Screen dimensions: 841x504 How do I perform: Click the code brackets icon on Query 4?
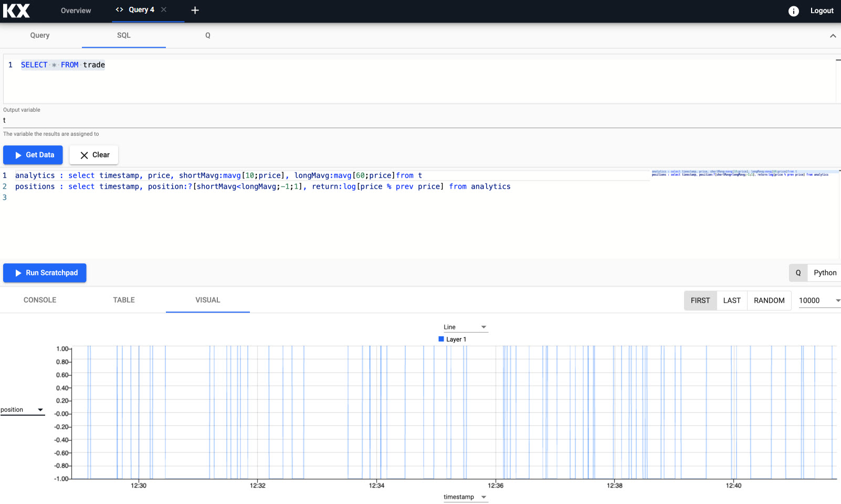pyautogui.click(x=119, y=9)
